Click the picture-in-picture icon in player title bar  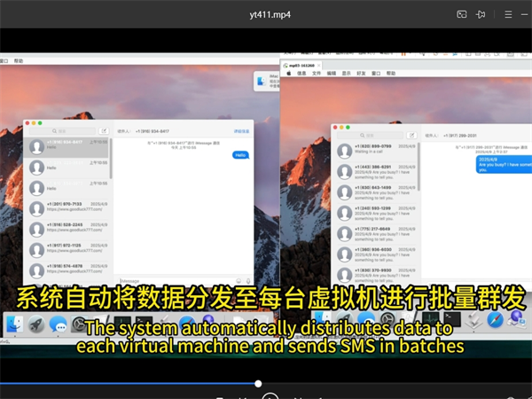tap(462, 14)
